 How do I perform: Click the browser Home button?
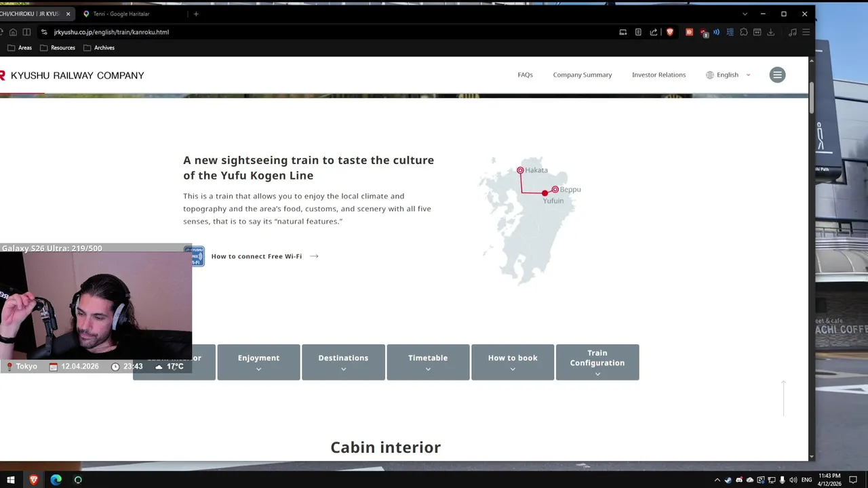coord(13,32)
